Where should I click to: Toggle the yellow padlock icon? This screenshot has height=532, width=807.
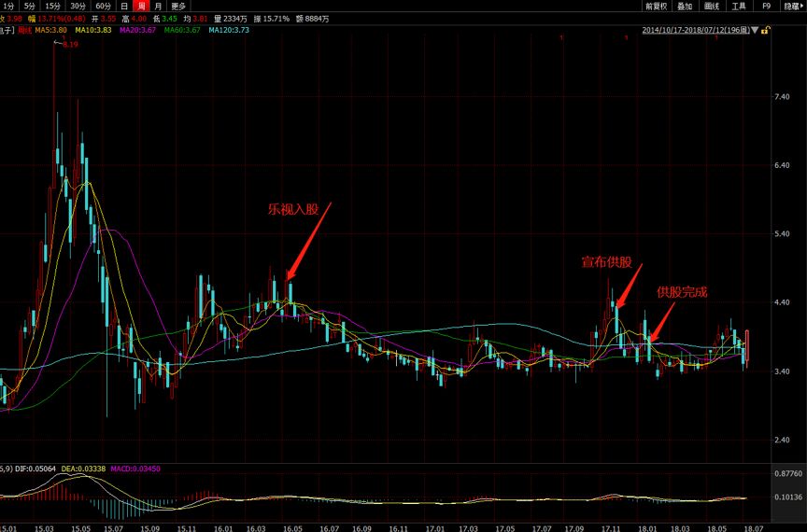point(765,31)
